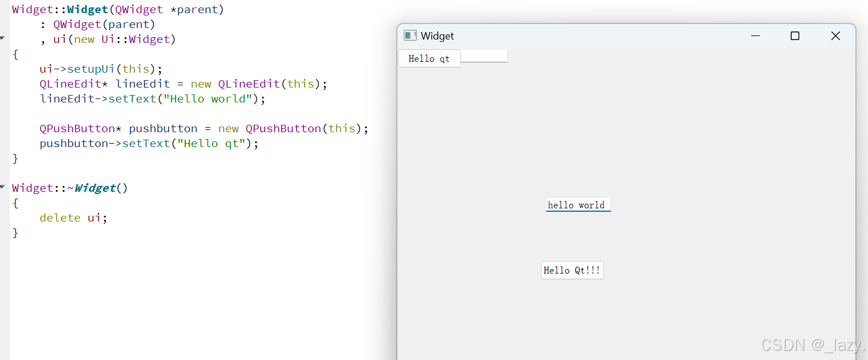
Task: Click the "Hello qt" string in code
Action: pyautogui.click(x=211, y=143)
